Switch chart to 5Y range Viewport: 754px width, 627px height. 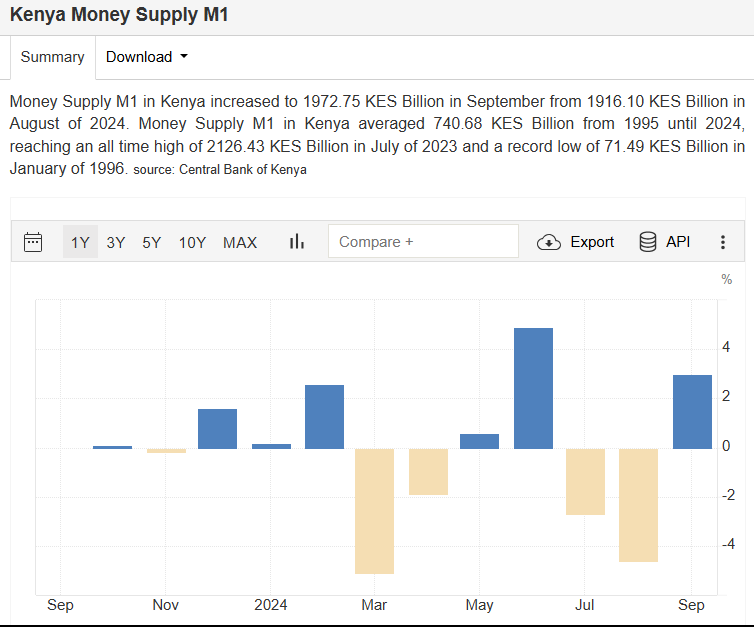[151, 242]
